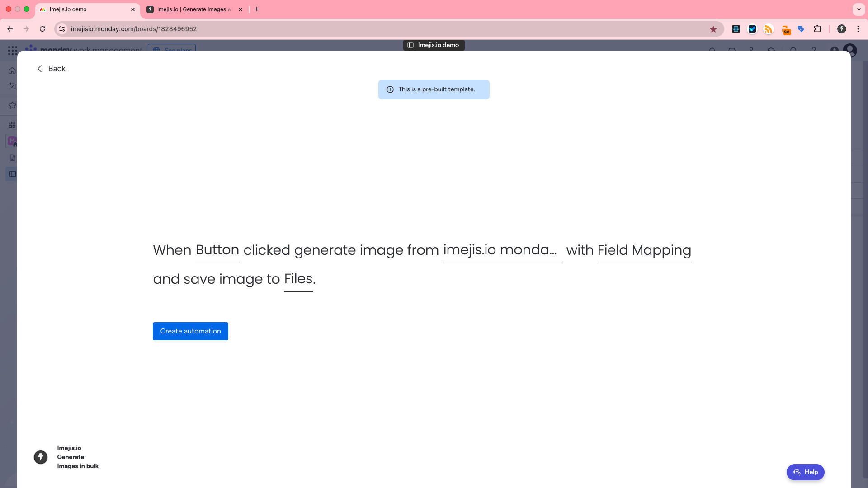Click the Imejis.io lightning bolt app logo at bottom left
Viewport: 868px width, 488px height.
tap(41, 457)
